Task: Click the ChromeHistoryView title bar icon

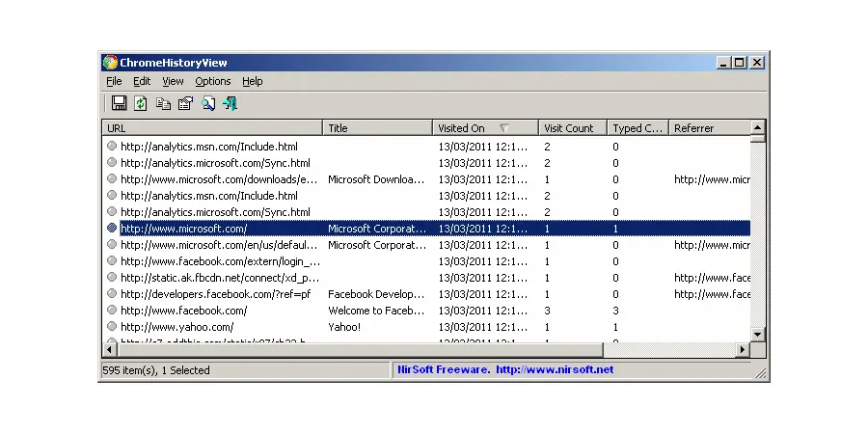Action: pos(110,63)
